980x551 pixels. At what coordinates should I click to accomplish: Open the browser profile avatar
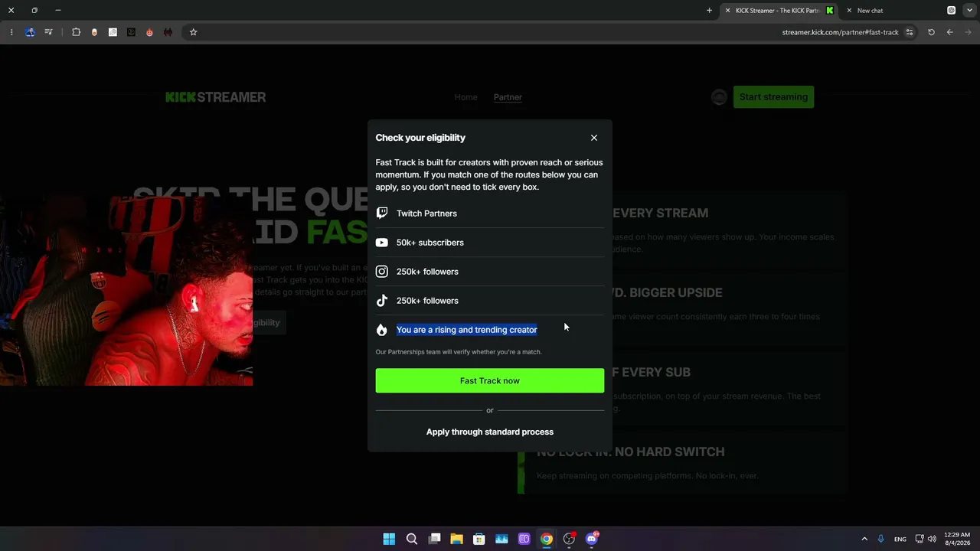click(30, 32)
